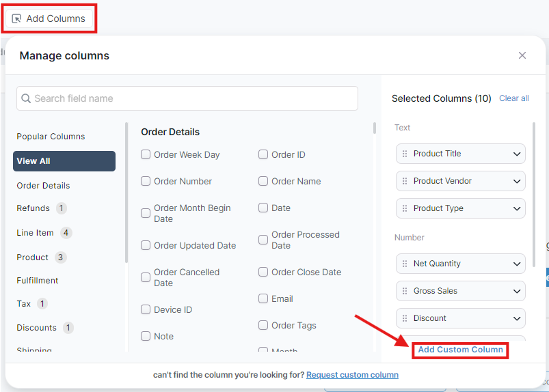Expand the Gross Sales dropdown chevron
Screen dimensions: 549x392
point(517,291)
